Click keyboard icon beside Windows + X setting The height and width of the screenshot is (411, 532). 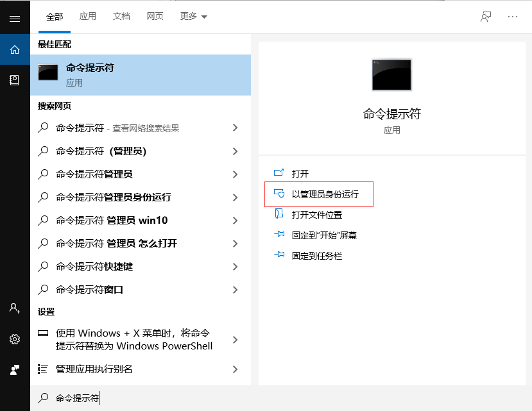coord(43,333)
